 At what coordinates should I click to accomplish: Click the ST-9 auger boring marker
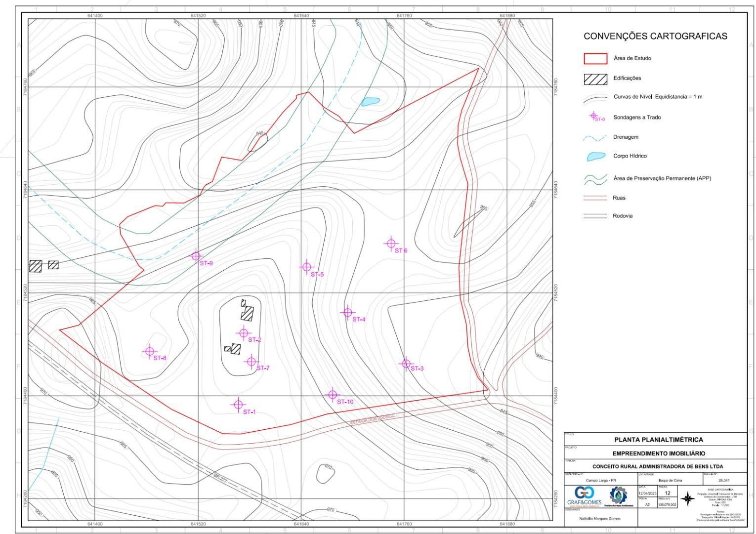(x=196, y=256)
